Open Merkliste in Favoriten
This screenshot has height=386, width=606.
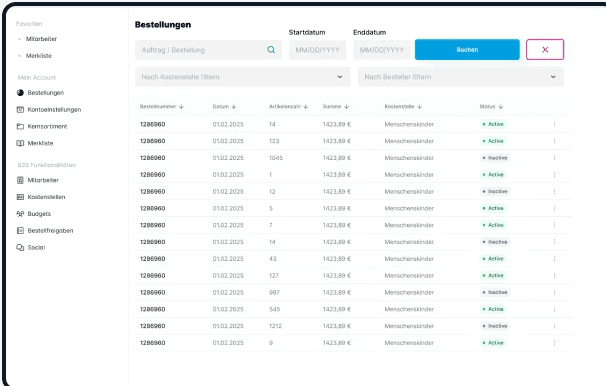pyautogui.click(x=38, y=56)
